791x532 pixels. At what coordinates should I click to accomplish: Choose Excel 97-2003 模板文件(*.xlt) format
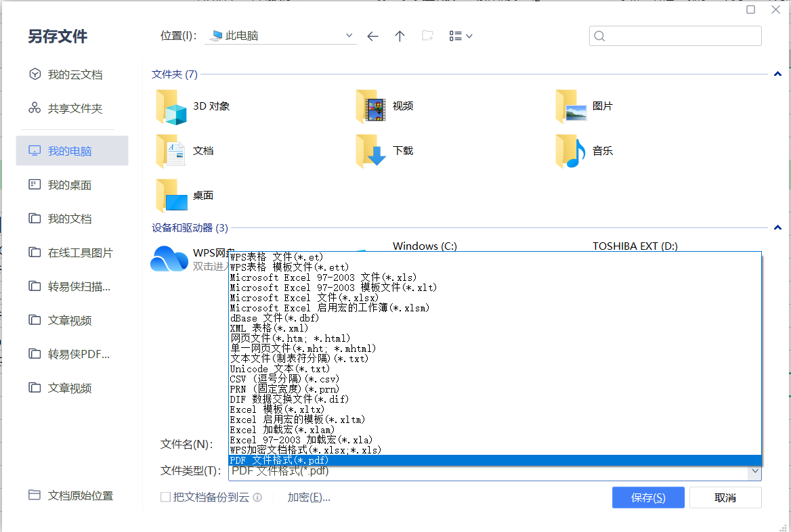(x=494, y=288)
